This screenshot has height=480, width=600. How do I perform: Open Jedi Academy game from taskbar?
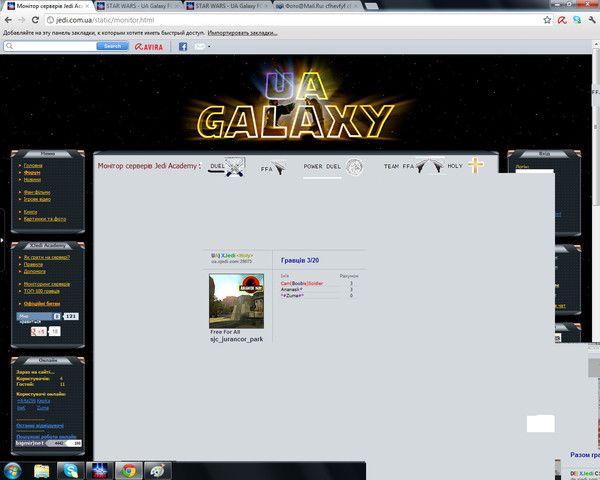tap(100, 470)
